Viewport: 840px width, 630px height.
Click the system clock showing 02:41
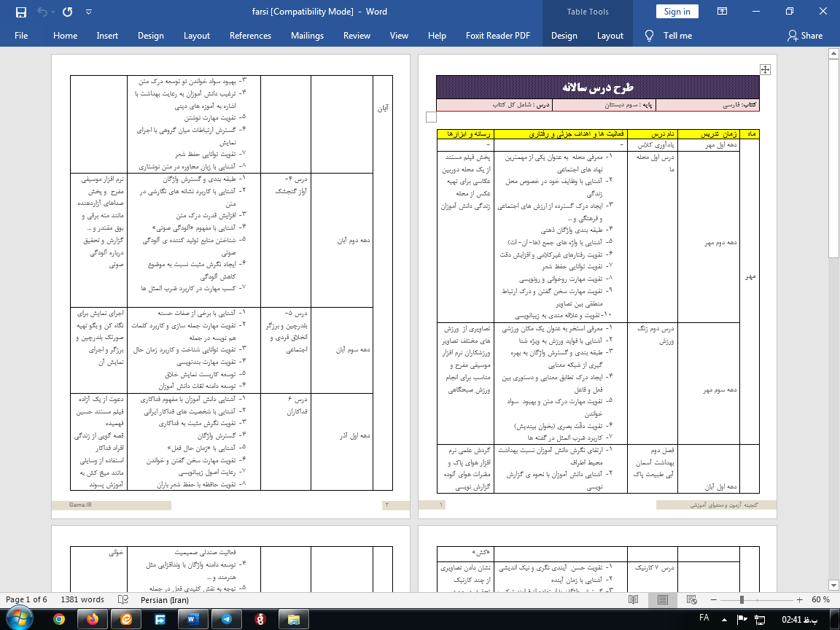pyautogui.click(x=800, y=620)
